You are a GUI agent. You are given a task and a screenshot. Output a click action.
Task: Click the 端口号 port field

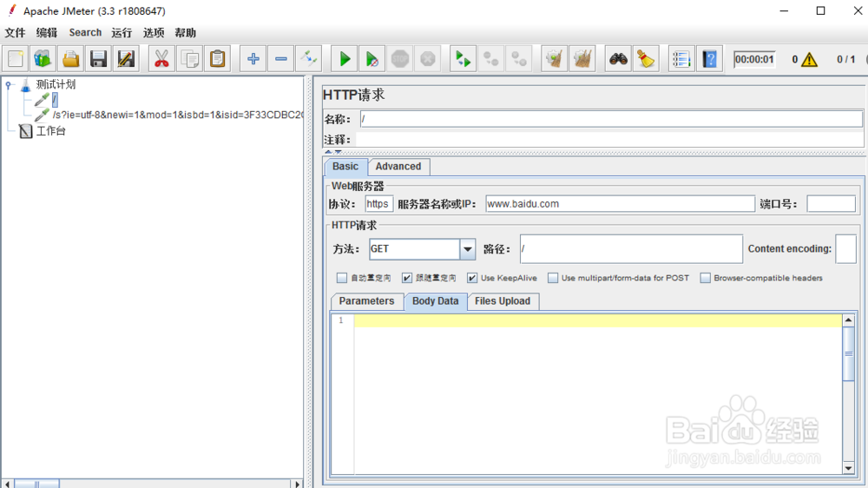[831, 204]
